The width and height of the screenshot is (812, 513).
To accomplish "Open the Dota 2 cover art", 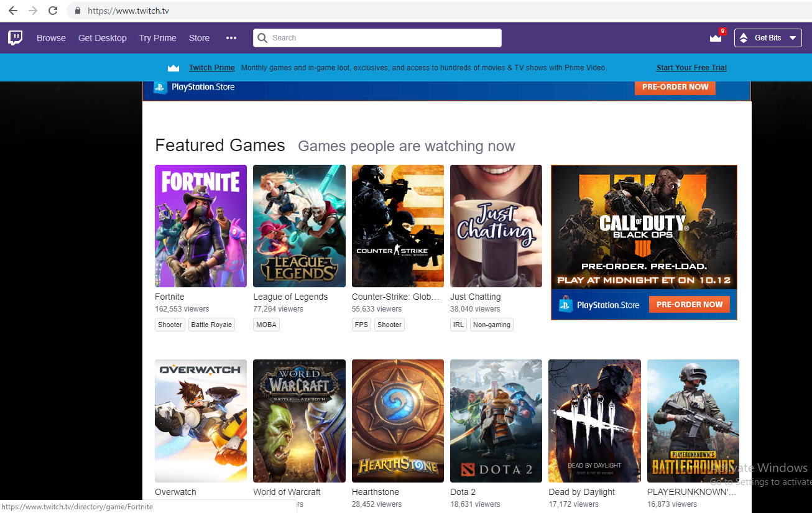I will click(x=496, y=421).
